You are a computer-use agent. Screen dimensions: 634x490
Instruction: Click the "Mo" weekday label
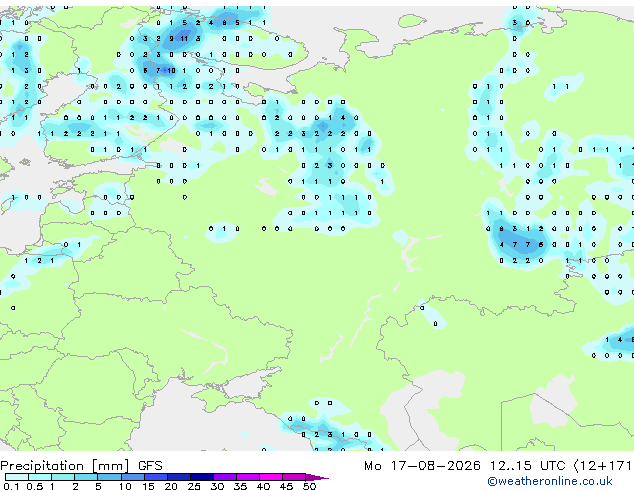373,466
